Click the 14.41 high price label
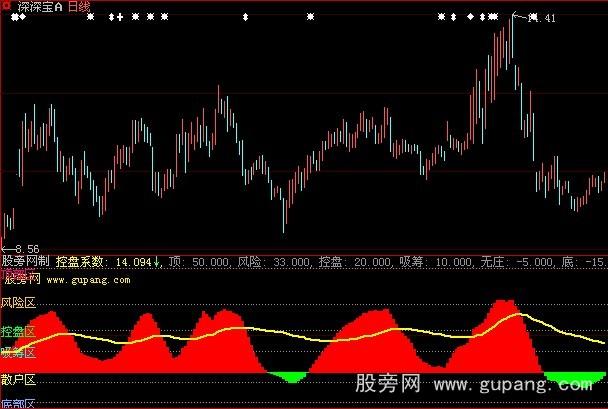This screenshot has height=409, width=608. click(x=542, y=18)
